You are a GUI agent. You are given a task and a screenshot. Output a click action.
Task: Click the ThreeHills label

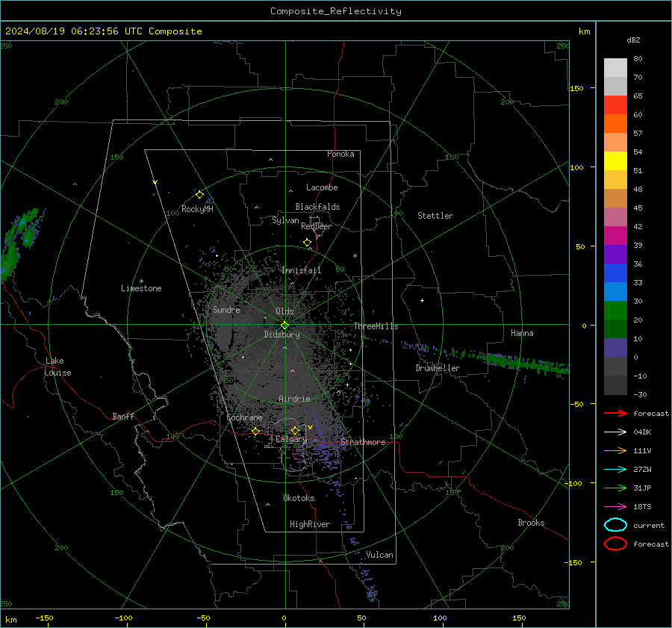pyautogui.click(x=376, y=326)
